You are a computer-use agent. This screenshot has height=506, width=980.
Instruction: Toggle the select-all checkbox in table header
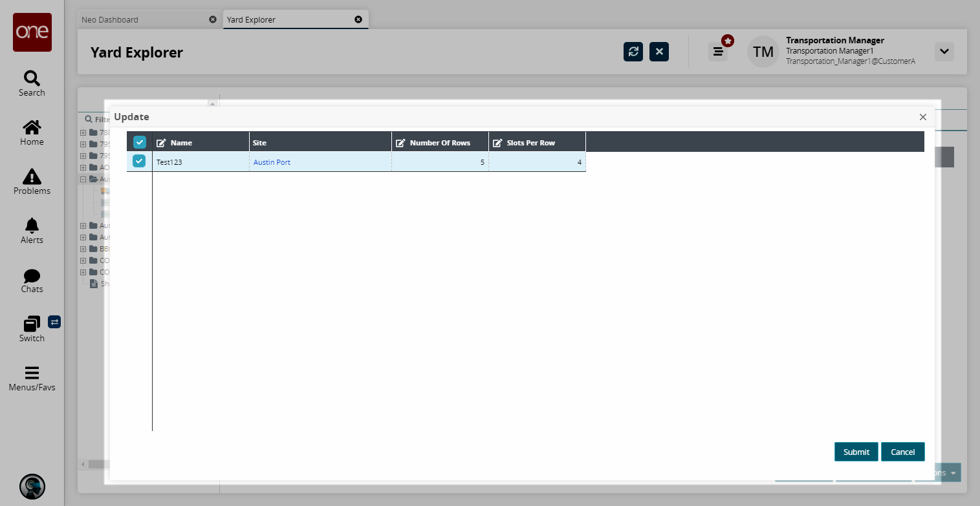139,142
